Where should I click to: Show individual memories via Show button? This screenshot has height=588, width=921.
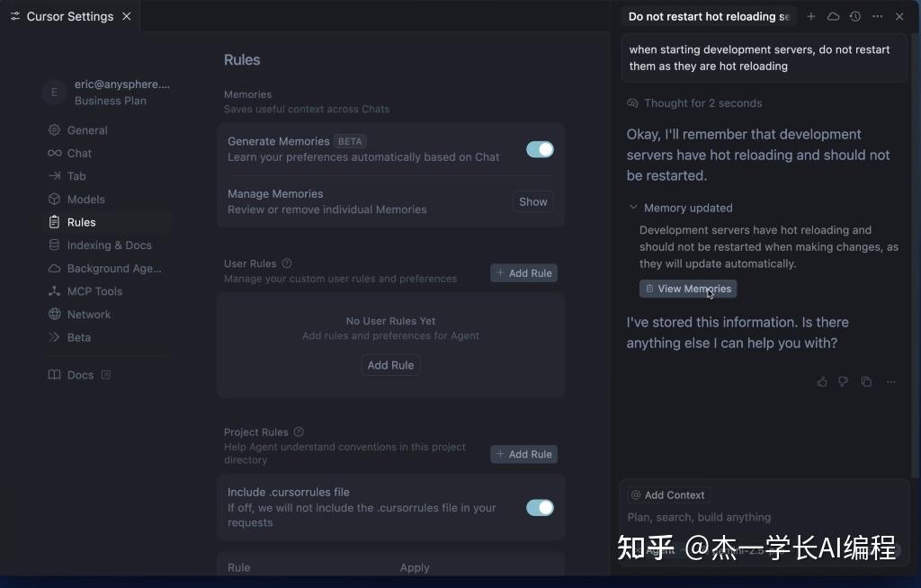tap(532, 201)
